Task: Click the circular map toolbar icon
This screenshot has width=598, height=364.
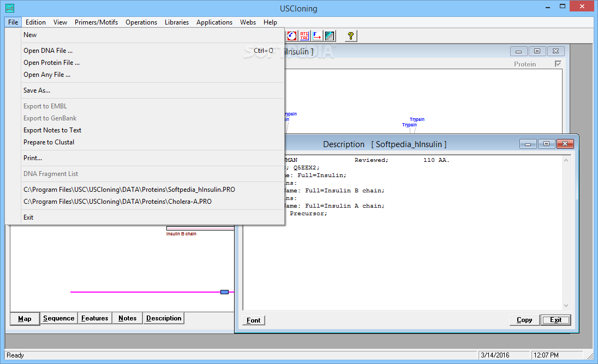Action: (x=292, y=36)
